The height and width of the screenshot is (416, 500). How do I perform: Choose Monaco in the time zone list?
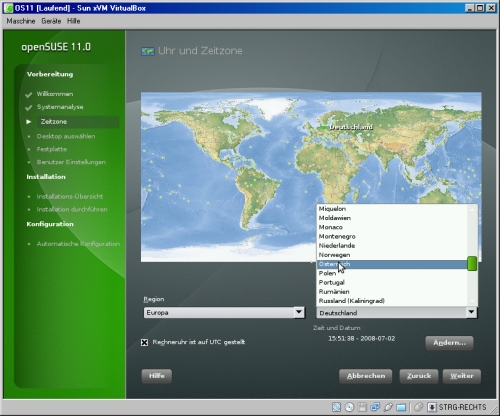[x=392, y=227]
